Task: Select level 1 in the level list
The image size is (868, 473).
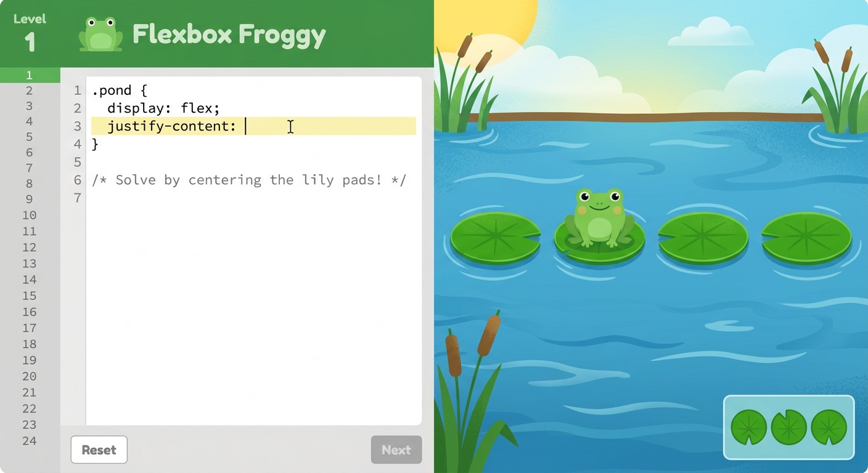Action: (30, 75)
